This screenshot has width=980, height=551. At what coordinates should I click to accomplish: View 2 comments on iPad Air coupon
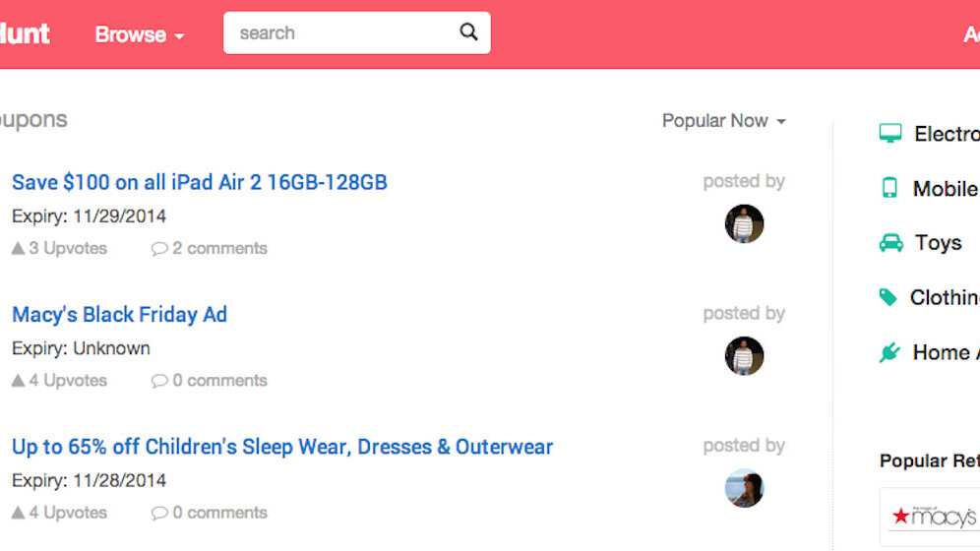tap(210, 249)
